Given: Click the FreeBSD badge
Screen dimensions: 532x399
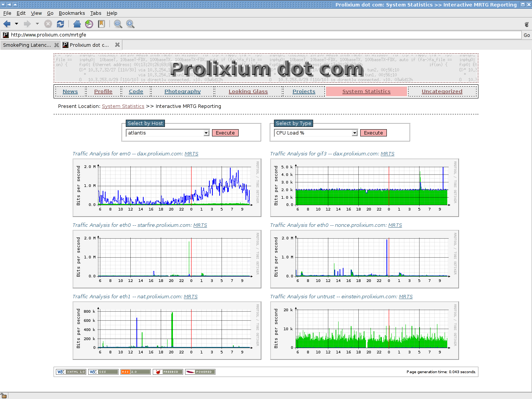Looking at the screenshot, I should point(168,372).
